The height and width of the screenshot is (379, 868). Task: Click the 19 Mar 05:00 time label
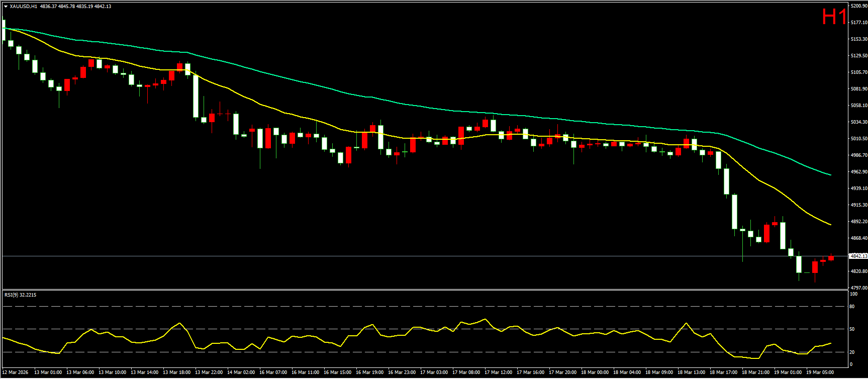pyautogui.click(x=820, y=372)
